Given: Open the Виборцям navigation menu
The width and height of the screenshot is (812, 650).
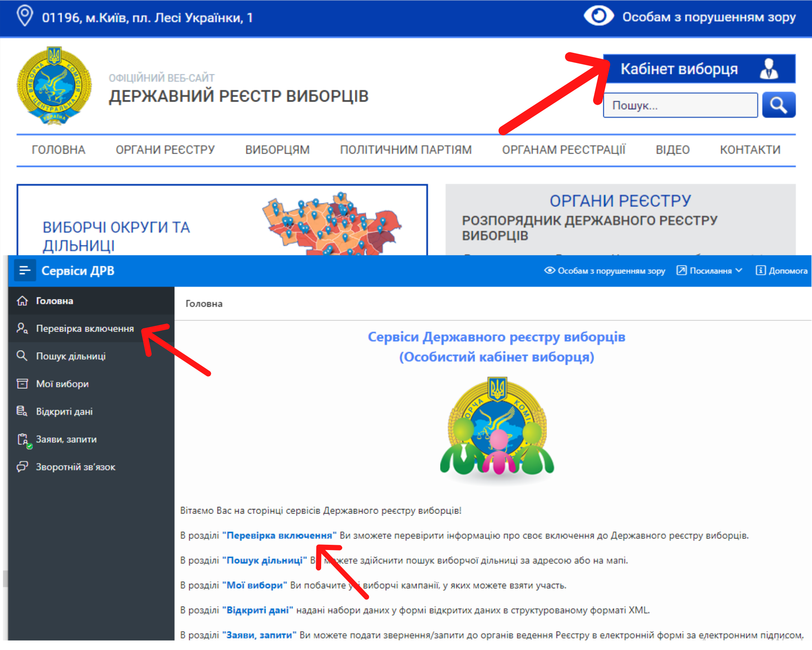Looking at the screenshot, I should click(277, 150).
